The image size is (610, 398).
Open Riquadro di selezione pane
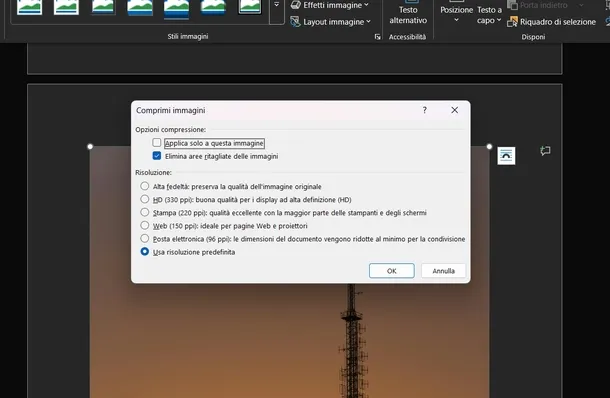point(552,22)
